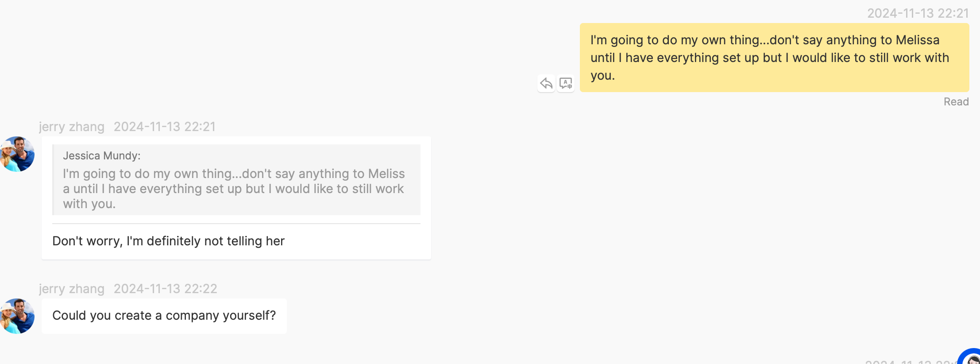Select 'Don't worry, I'm definitely not telling her'
Viewport: 980px width, 364px height.
pyautogui.click(x=168, y=241)
